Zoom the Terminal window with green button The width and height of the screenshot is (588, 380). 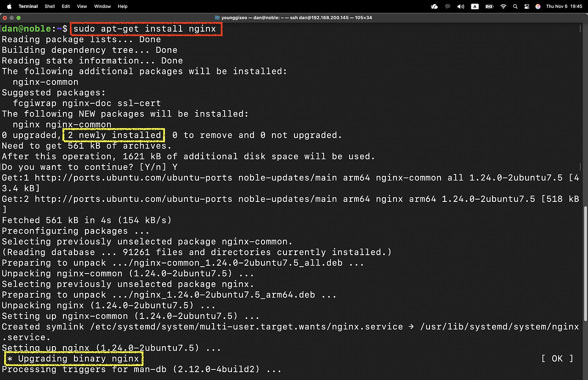(x=19, y=17)
